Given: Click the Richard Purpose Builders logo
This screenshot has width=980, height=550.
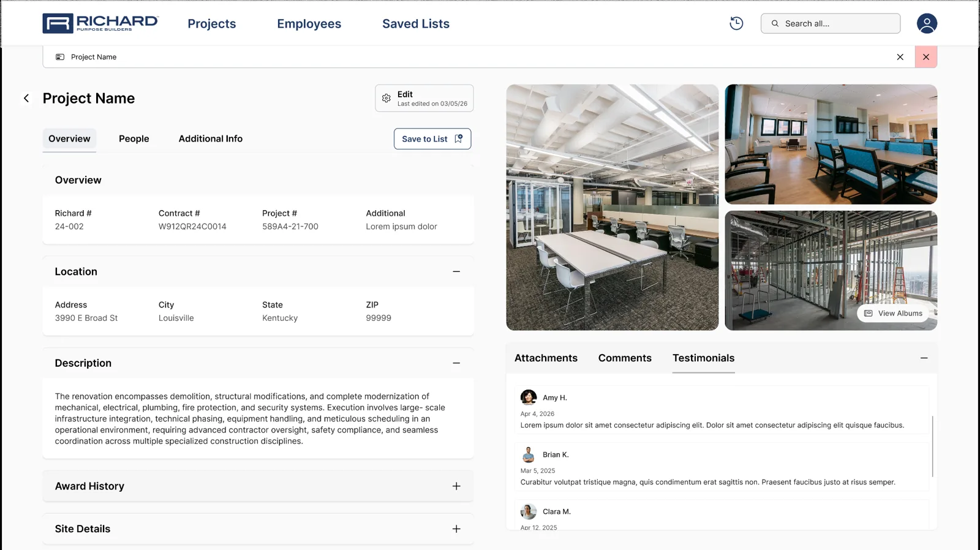Looking at the screenshot, I should pyautogui.click(x=100, y=23).
